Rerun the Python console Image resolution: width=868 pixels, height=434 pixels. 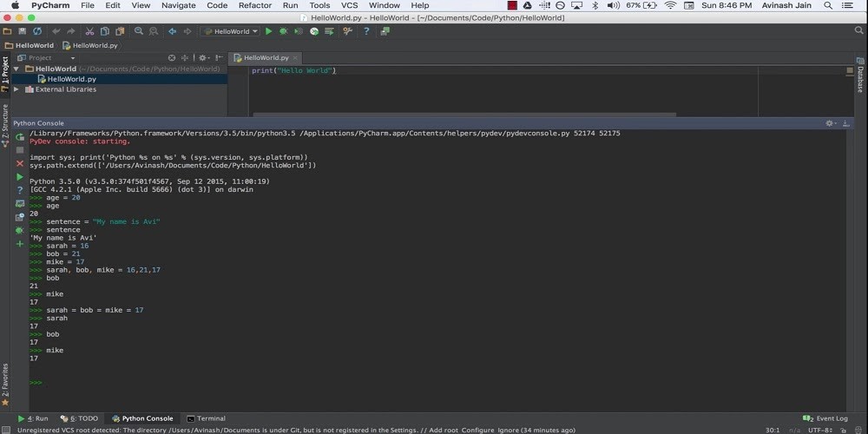(20, 136)
